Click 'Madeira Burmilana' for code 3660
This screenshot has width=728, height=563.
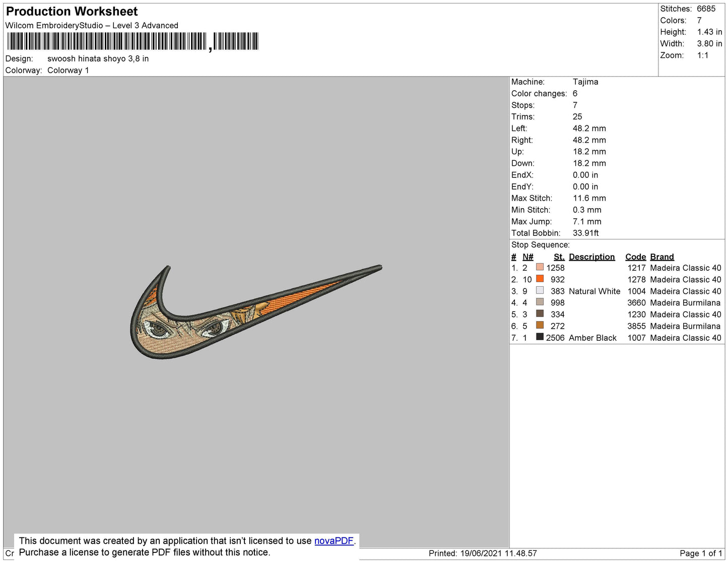(x=685, y=302)
